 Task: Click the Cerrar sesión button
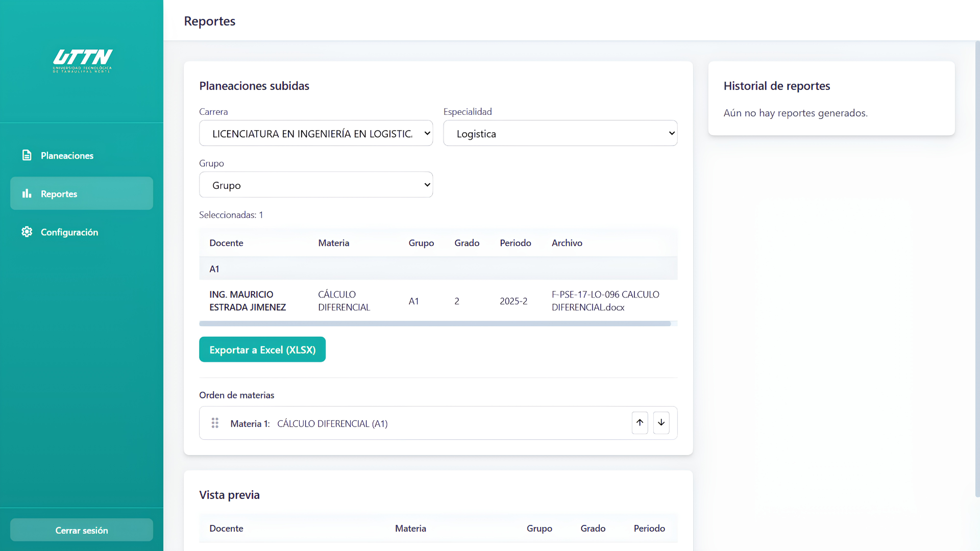click(82, 530)
